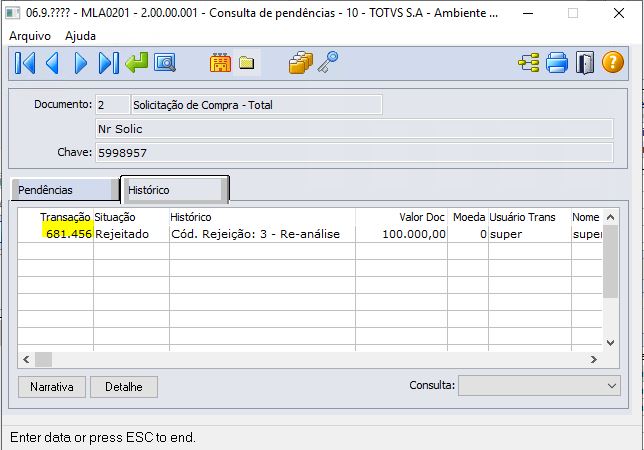Click the grid's scroll down arrow
Image resolution: width=644 pixels, height=450 pixels.
click(x=610, y=343)
